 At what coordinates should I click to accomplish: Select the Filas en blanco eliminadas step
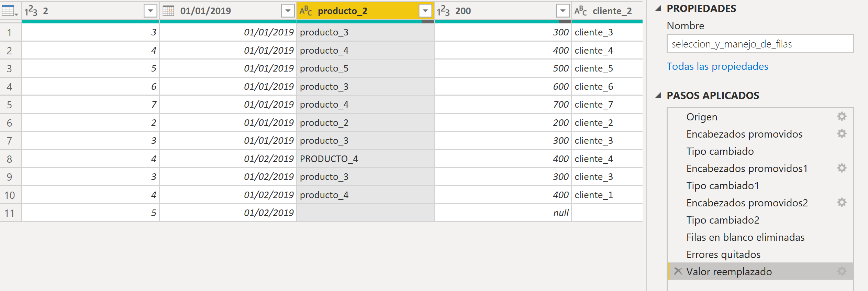click(x=760, y=237)
